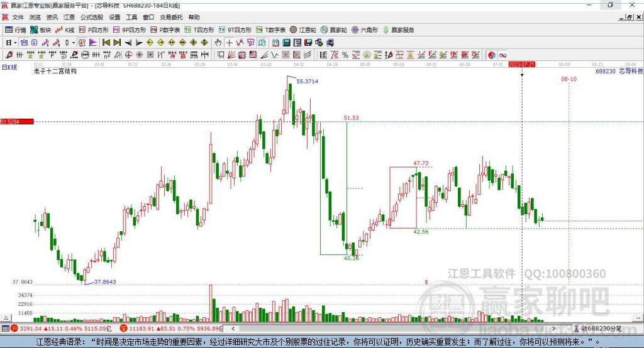Click the 2023-07-21 date marker

coord(521,65)
